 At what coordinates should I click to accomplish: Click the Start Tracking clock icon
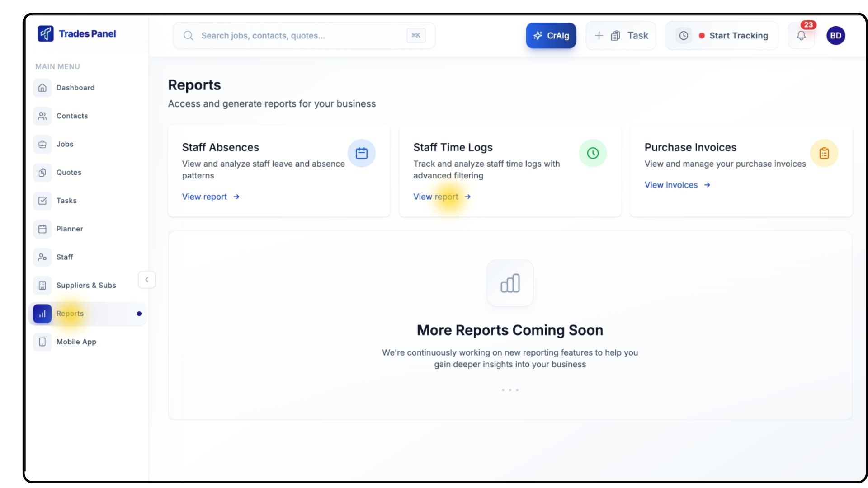tap(684, 36)
